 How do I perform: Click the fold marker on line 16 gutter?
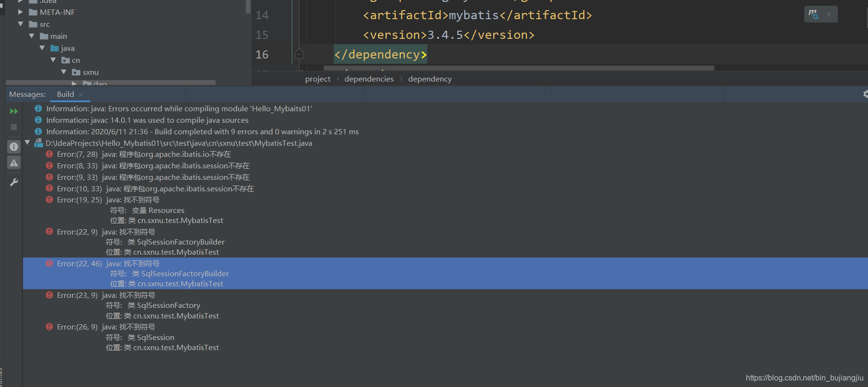pos(299,54)
